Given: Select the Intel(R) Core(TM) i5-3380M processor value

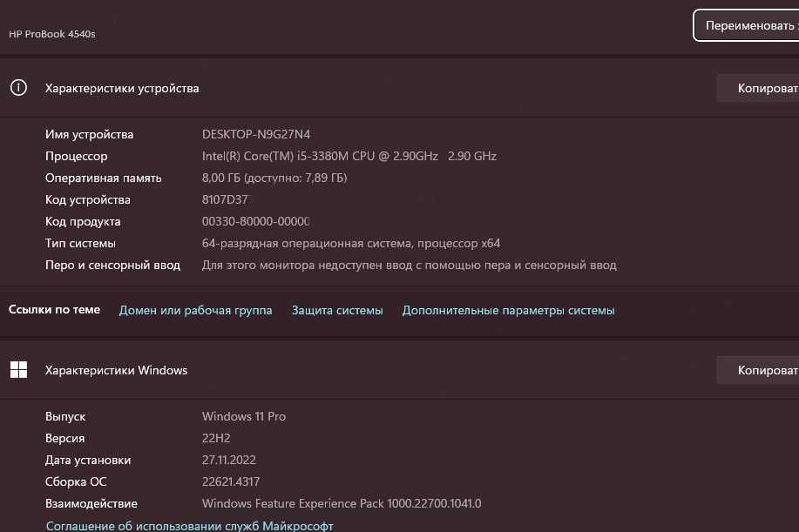Looking at the screenshot, I should 349,156.
